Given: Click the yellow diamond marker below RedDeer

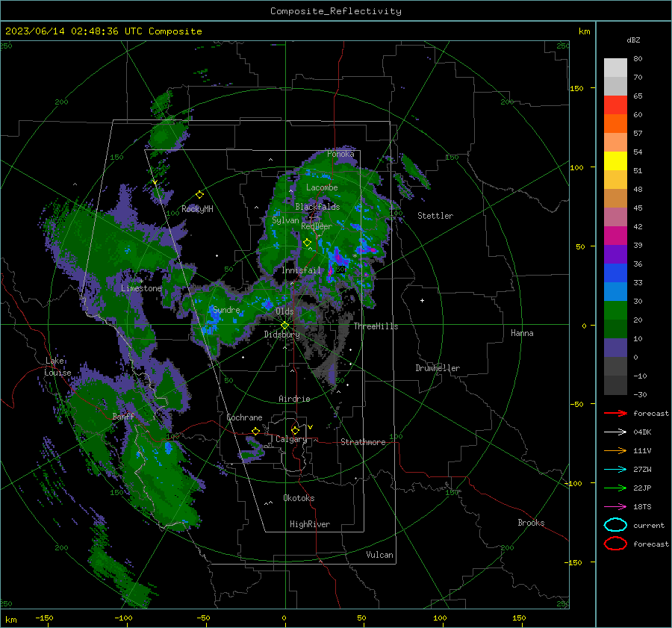Looking at the screenshot, I should click(x=308, y=243).
